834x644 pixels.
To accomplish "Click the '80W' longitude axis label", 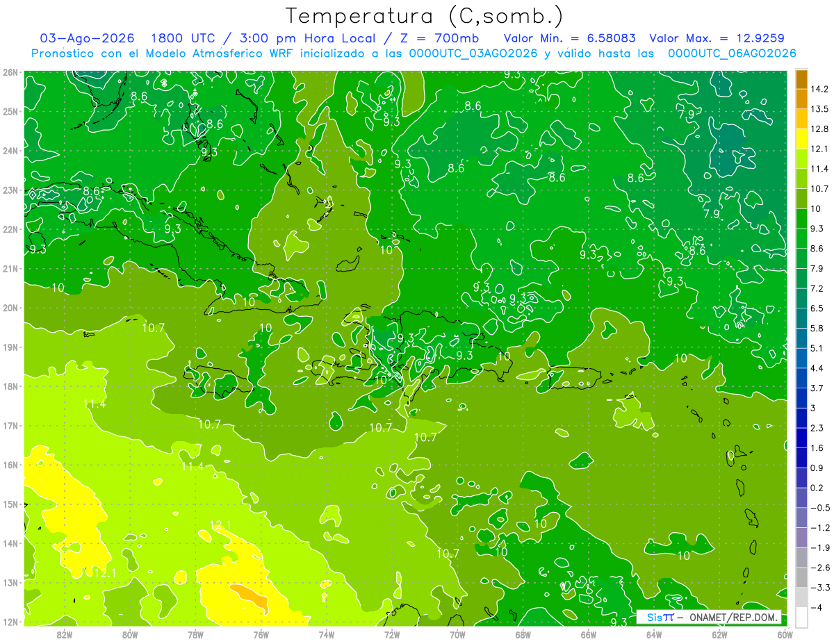I will click(x=130, y=634).
